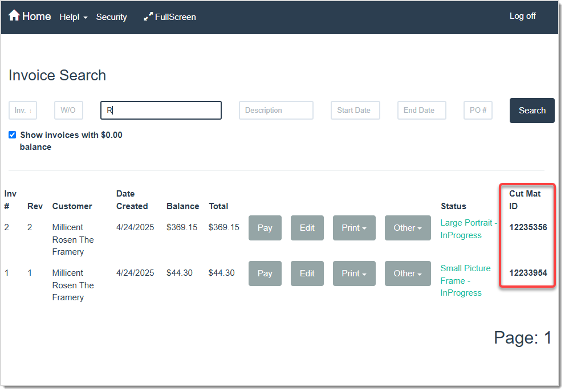This screenshot has height=392, width=565.
Task: Open the 'Small Picture Frame - InProgress' status link
Action: pyautogui.click(x=465, y=280)
